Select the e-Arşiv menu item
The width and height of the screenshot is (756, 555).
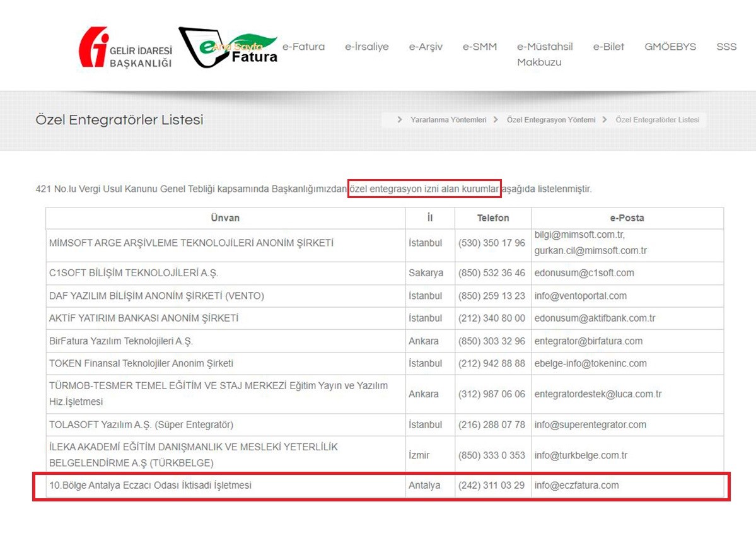click(x=426, y=47)
